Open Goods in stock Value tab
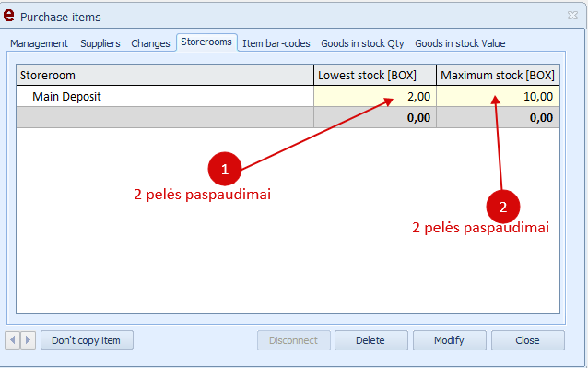The height and width of the screenshot is (368, 588). pos(460,43)
